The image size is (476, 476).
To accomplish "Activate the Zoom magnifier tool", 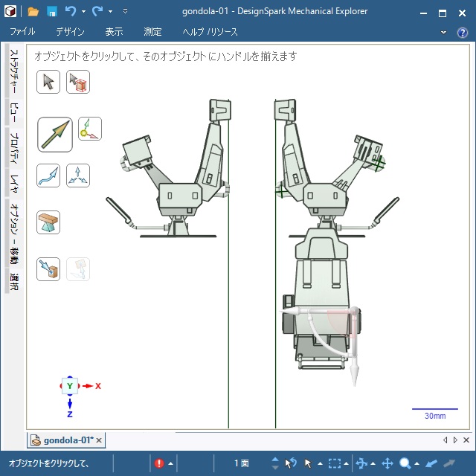I will pyautogui.click(x=405, y=463).
